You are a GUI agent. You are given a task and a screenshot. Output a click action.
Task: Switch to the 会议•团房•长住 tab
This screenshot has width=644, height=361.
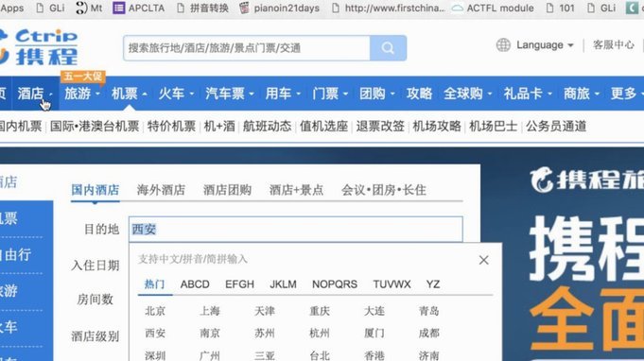tap(384, 190)
